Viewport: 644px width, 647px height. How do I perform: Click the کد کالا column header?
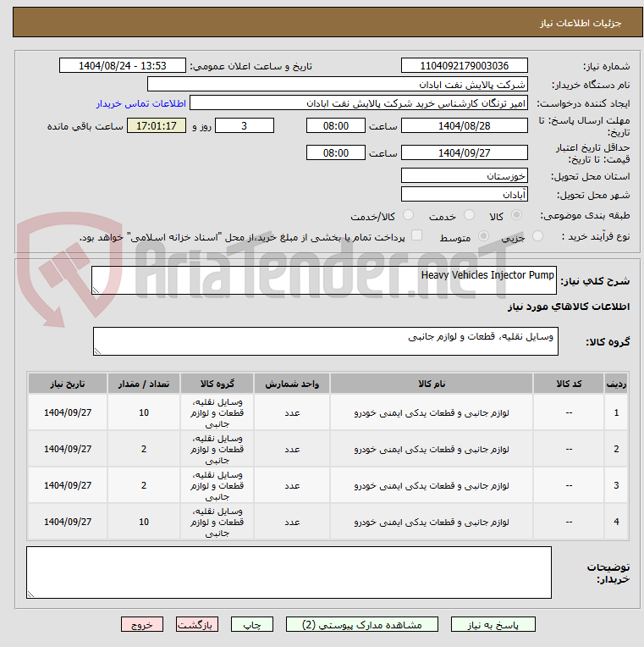click(x=569, y=384)
